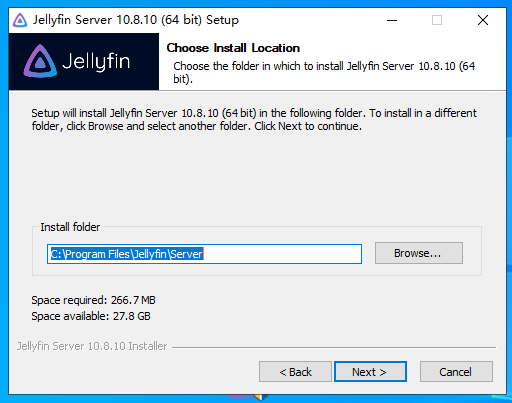Close the Jellyfin Setup window
The height and width of the screenshot is (403, 512).
point(483,20)
